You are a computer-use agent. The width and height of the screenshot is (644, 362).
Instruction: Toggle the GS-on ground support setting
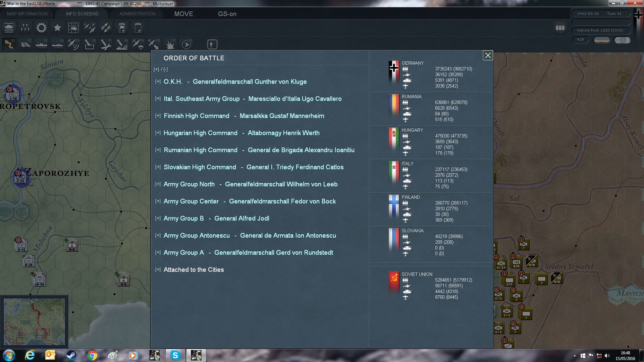[227, 14]
